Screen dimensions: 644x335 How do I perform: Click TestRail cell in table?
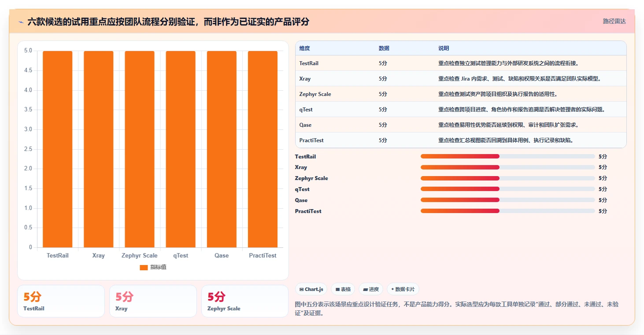309,63
